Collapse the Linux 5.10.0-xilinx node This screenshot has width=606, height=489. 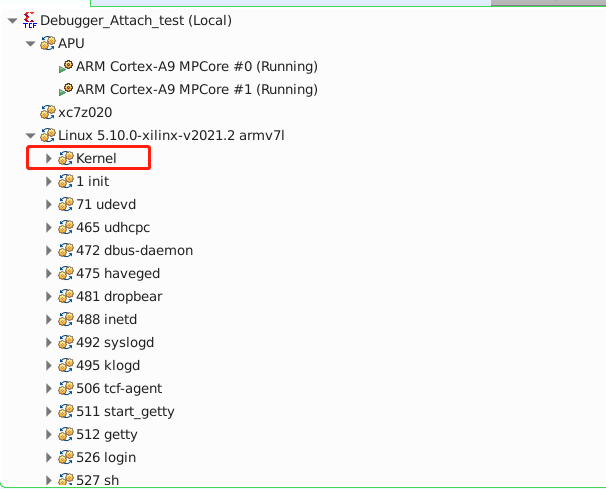coord(31,136)
